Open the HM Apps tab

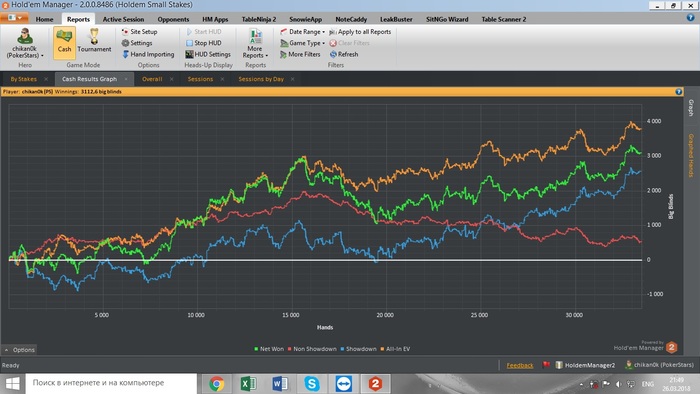tap(215, 19)
